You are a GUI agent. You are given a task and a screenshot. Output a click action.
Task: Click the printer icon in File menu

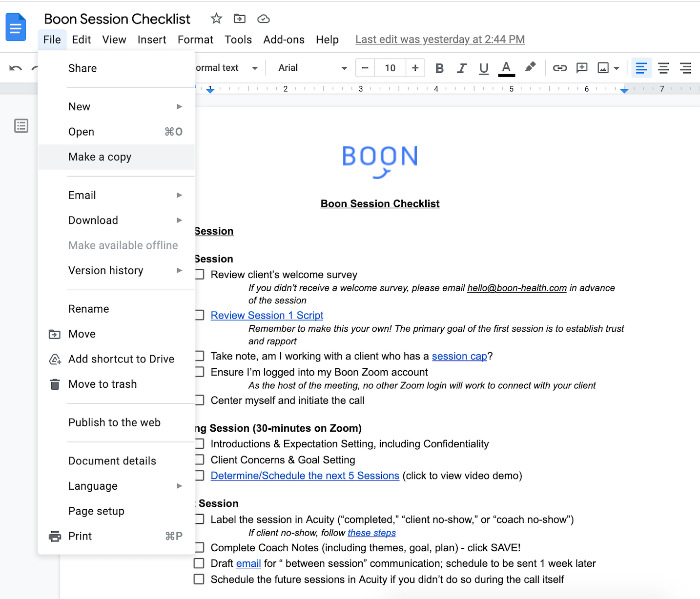55,537
